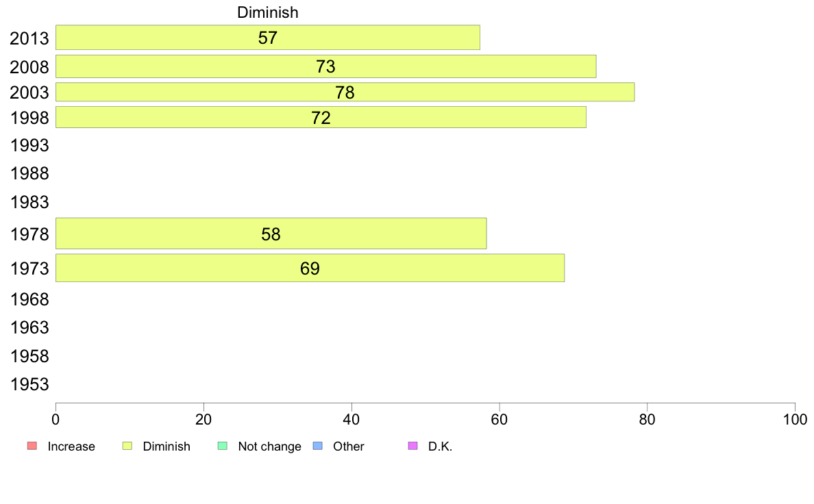Image resolution: width=814 pixels, height=504 pixels.
Task: Click the 1953 year axis label
Action: [29, 385]
